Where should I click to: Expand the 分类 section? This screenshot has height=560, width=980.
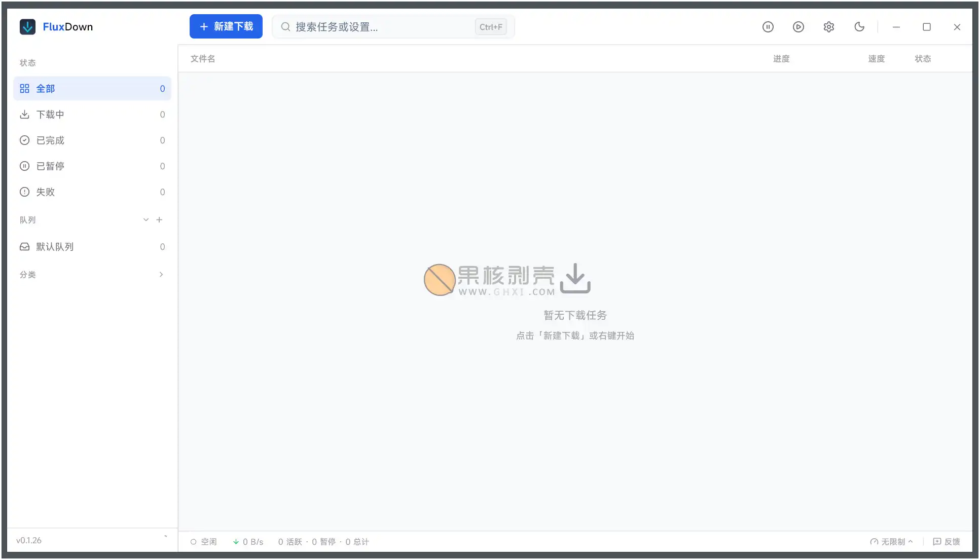(x=161, y=275)
